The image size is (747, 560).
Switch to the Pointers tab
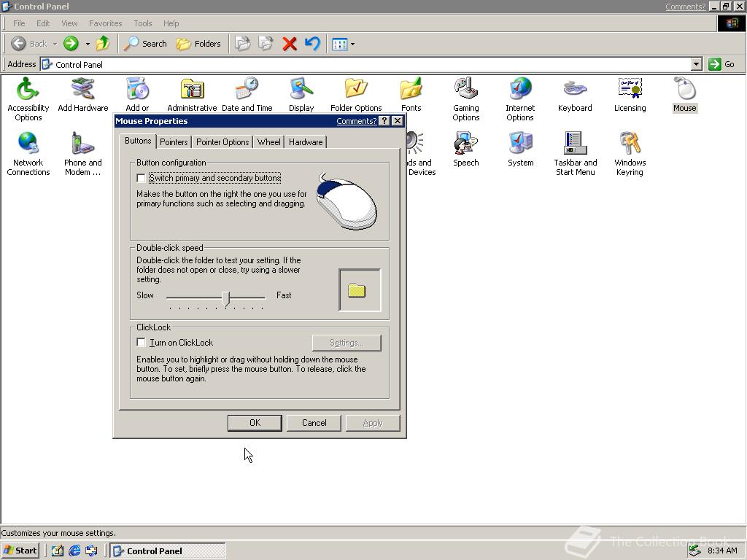pos(174,142)
